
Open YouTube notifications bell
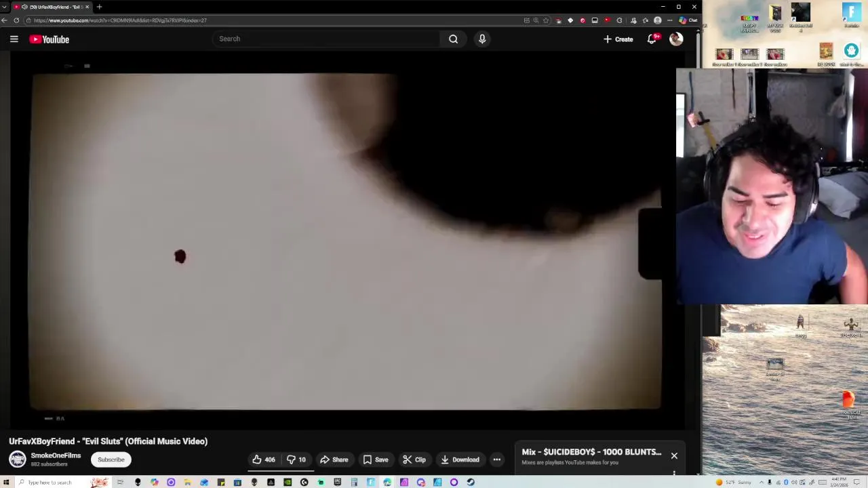tap(652, 39)
